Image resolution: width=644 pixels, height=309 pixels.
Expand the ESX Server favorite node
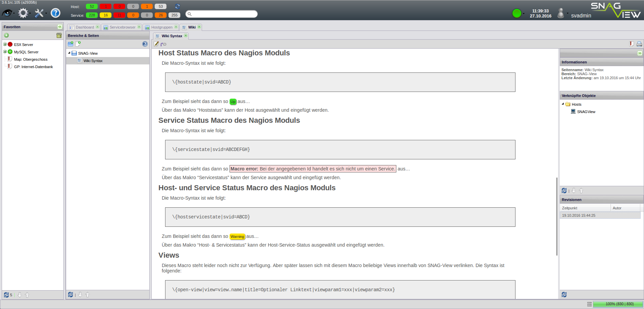coord(5,44)
